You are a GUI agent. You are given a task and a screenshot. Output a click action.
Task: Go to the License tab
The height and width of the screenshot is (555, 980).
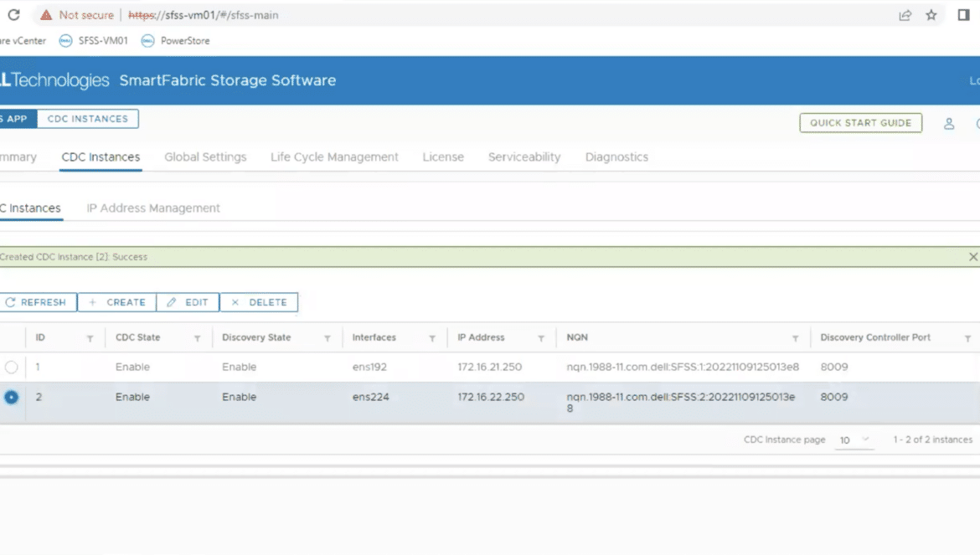click(x=443, y=157)
